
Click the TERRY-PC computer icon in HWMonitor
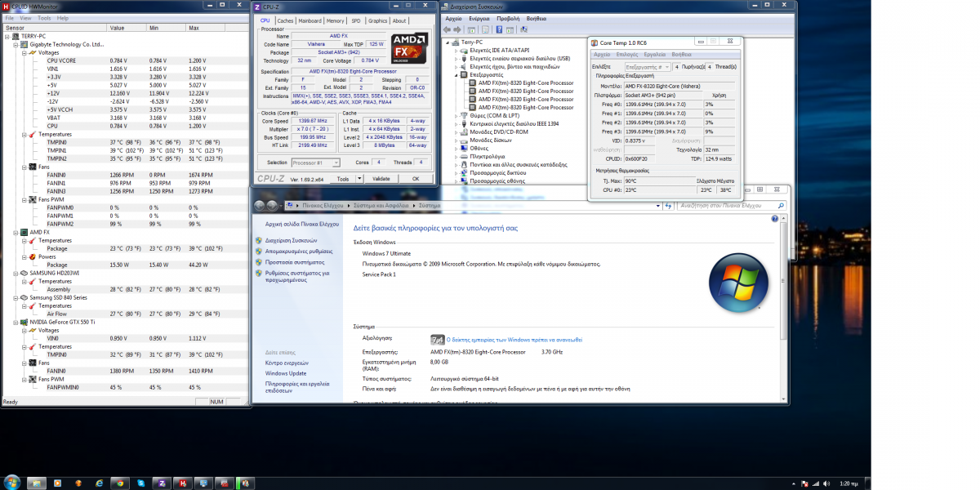[x=16, y=36]
